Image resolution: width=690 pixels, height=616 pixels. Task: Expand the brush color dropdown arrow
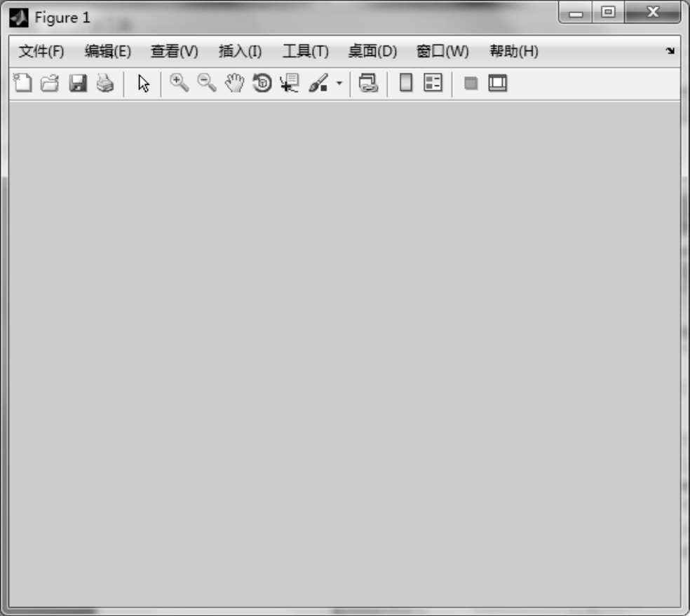click(339, 83)
